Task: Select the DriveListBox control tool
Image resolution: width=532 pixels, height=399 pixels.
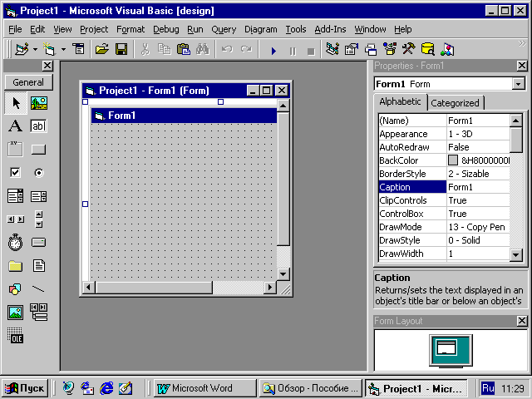Action: pyautogui.click(x=39, y=242)
